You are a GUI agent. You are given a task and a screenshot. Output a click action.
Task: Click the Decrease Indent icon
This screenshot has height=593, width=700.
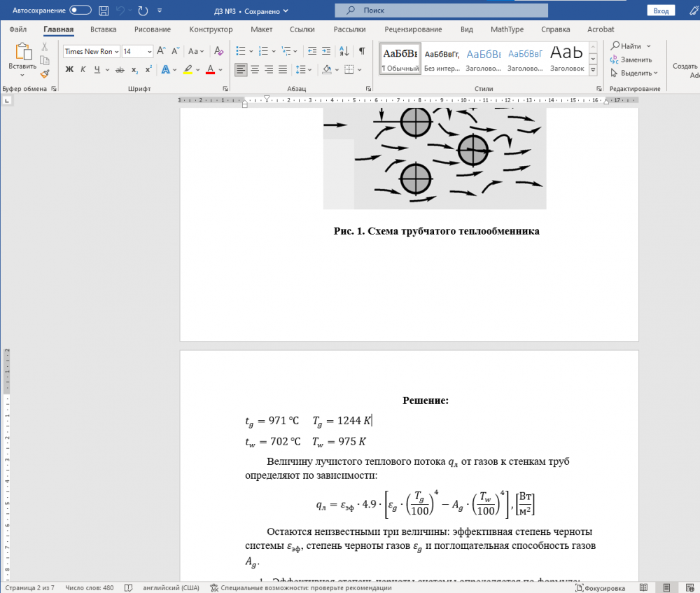(x=312, y=51)
